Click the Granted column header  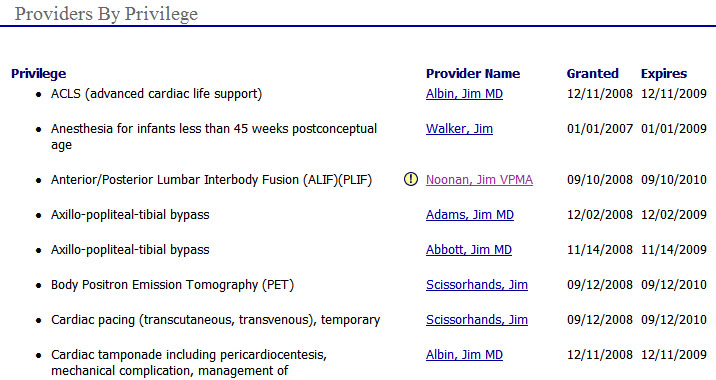pos(593,74)
